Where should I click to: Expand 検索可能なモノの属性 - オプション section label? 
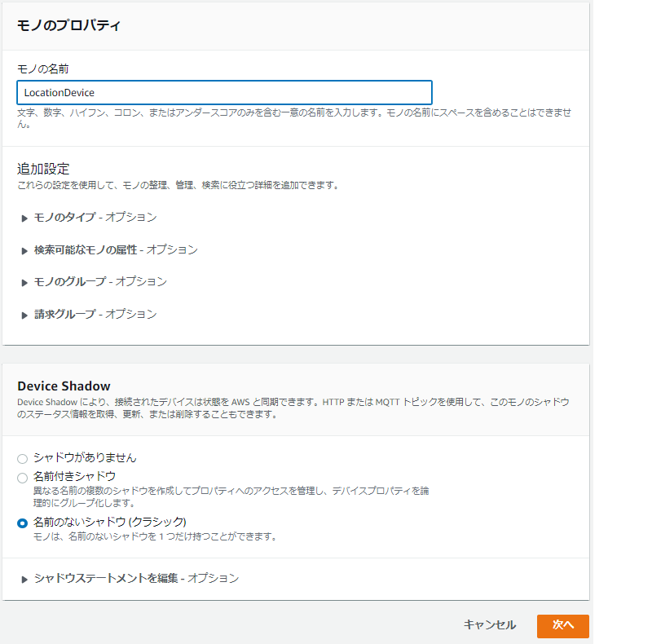[x=116, y=250]
